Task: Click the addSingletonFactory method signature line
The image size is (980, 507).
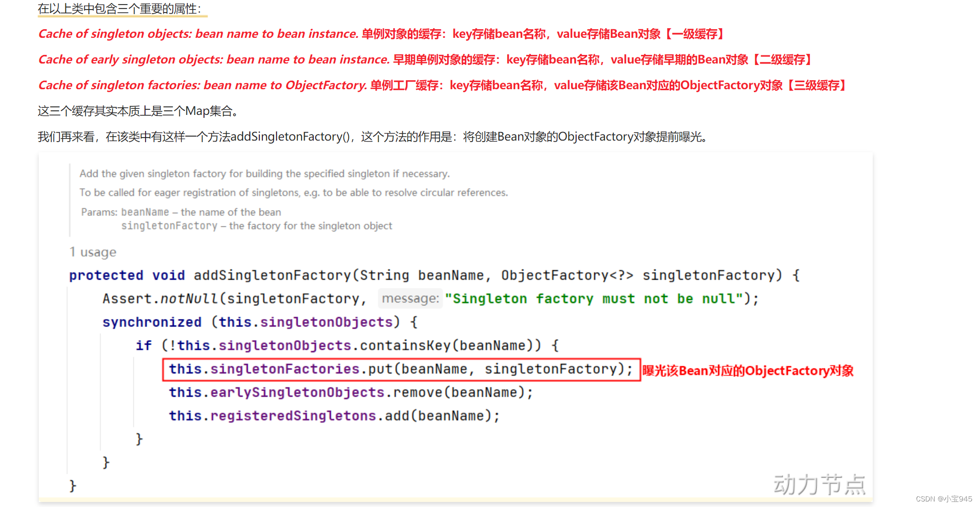Action: pos(435,275)
